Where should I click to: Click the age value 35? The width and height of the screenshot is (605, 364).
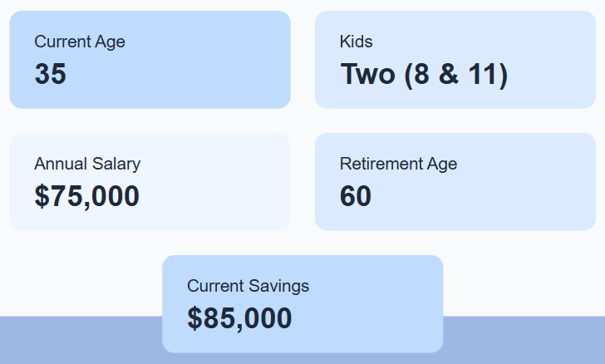click(51, 74)
